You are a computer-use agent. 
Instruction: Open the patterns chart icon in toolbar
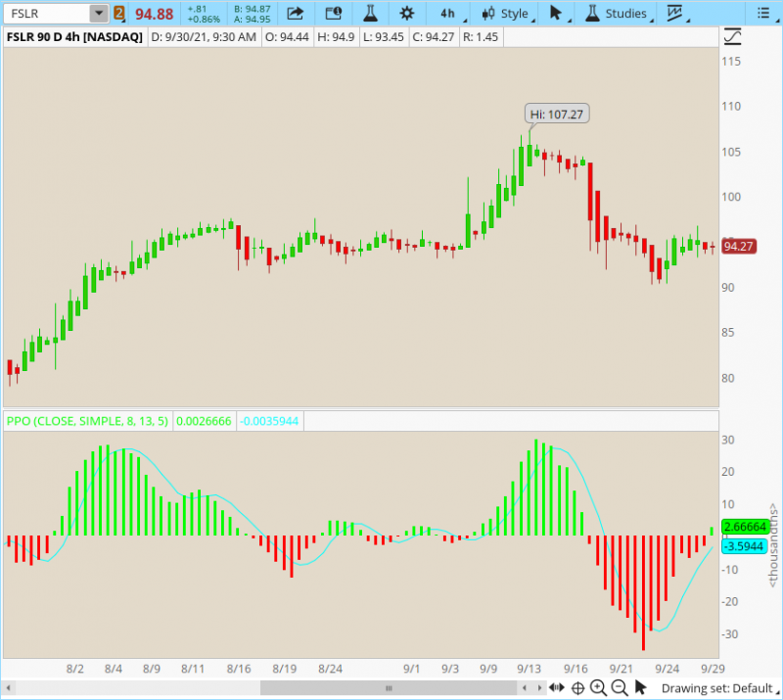(x=675, y=14)
